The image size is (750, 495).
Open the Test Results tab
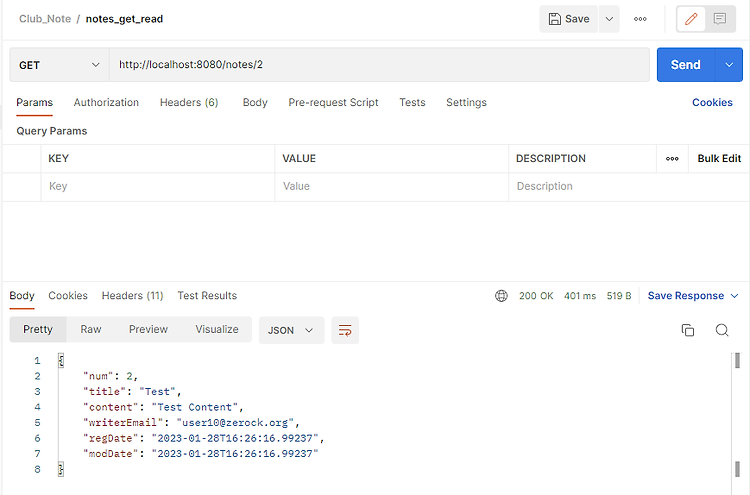click(207, 296)
